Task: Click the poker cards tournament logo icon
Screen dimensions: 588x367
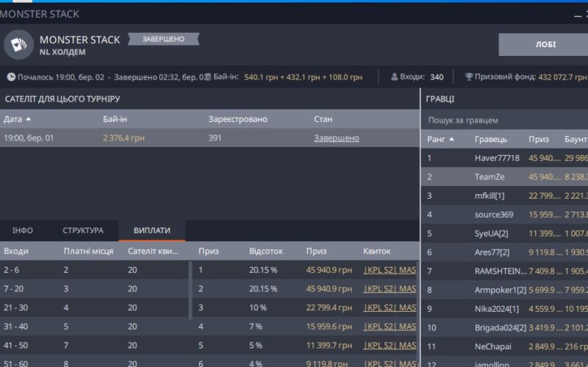Action: click(x=19, y=45)
